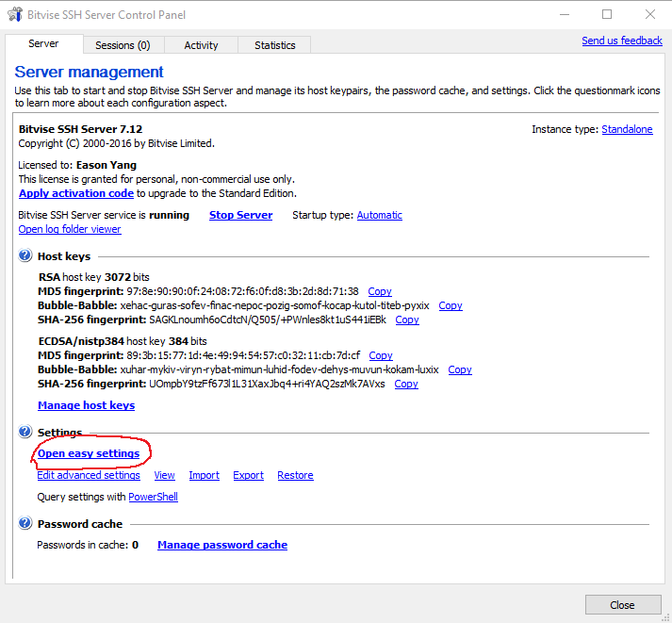Click the SAGKLnoumh6oCdtcN SHA-256 value

(x=268, y=320)
